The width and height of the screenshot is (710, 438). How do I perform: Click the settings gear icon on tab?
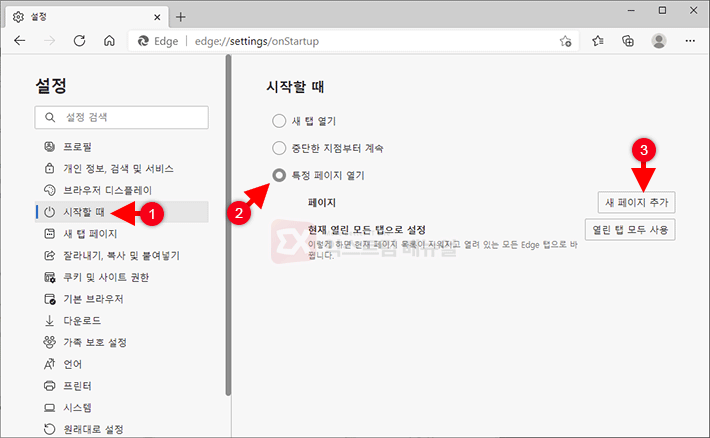click(19, 17)
